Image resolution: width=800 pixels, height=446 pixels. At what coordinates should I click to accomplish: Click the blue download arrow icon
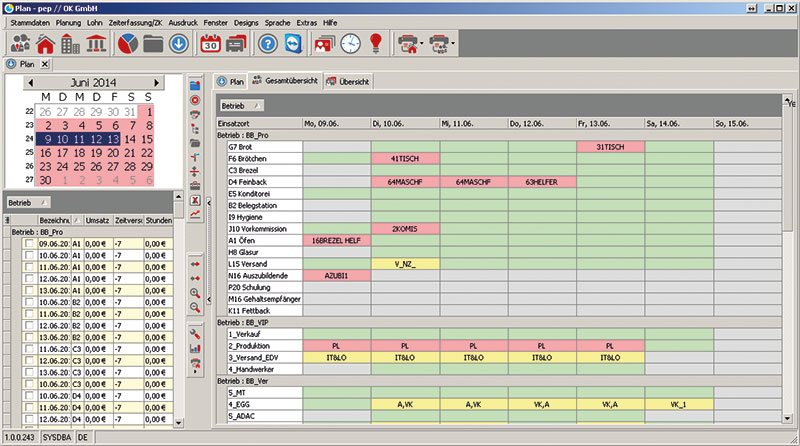180,44
